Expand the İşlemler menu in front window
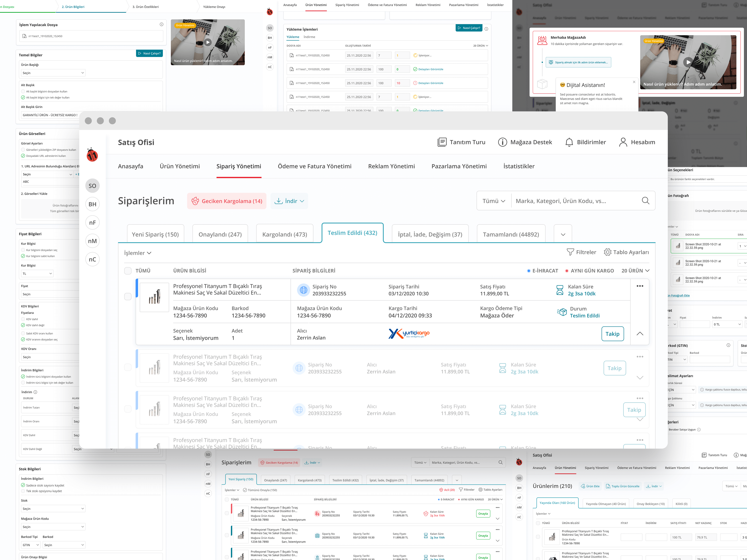Screen dimensions: 747x560 (x=138, y=253)
